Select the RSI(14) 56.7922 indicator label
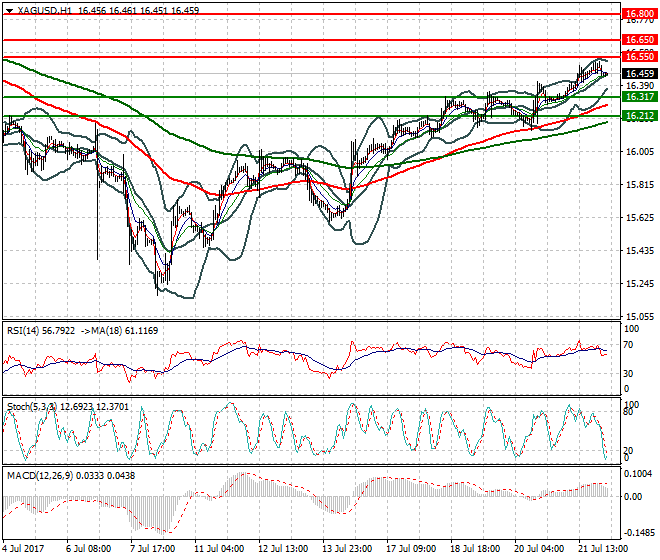Image resolution: width=660 pixels, height=560 pixels. (x=41, y=331)
